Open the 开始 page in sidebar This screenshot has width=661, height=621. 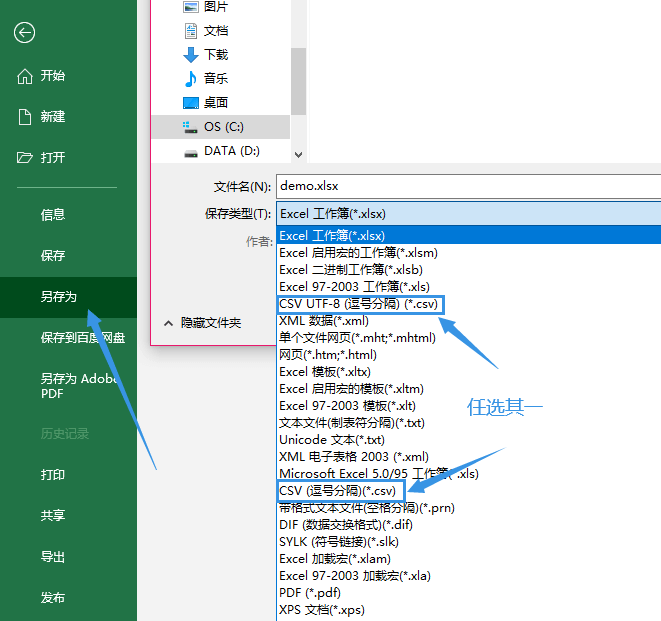53,76
